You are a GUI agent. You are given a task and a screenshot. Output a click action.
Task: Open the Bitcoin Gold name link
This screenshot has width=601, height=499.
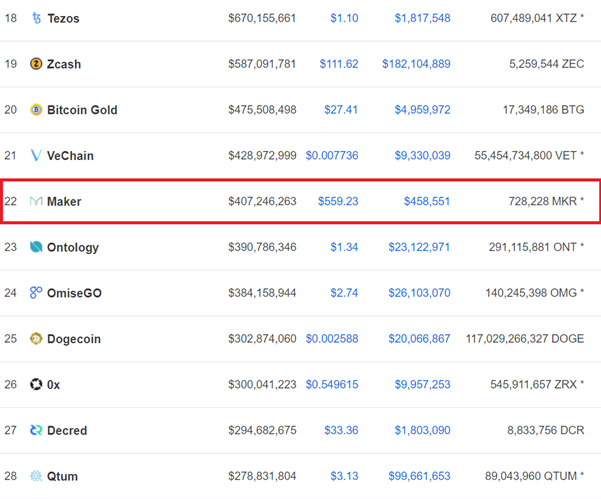click(x=82, y=110)
